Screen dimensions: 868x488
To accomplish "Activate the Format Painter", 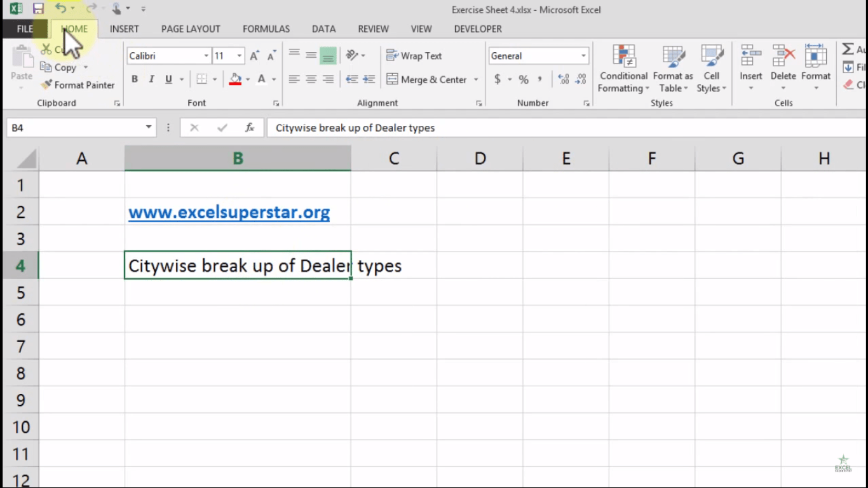I will tap(78, 85).
